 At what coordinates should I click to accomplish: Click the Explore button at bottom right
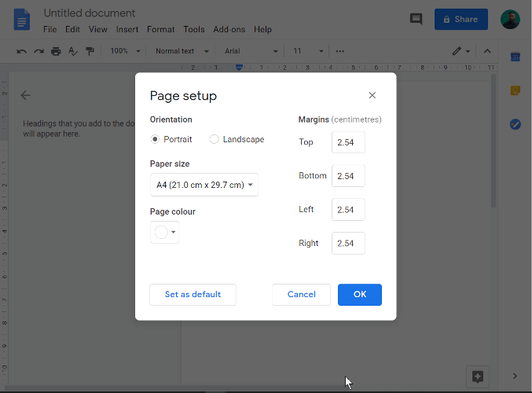click(477, 376)
